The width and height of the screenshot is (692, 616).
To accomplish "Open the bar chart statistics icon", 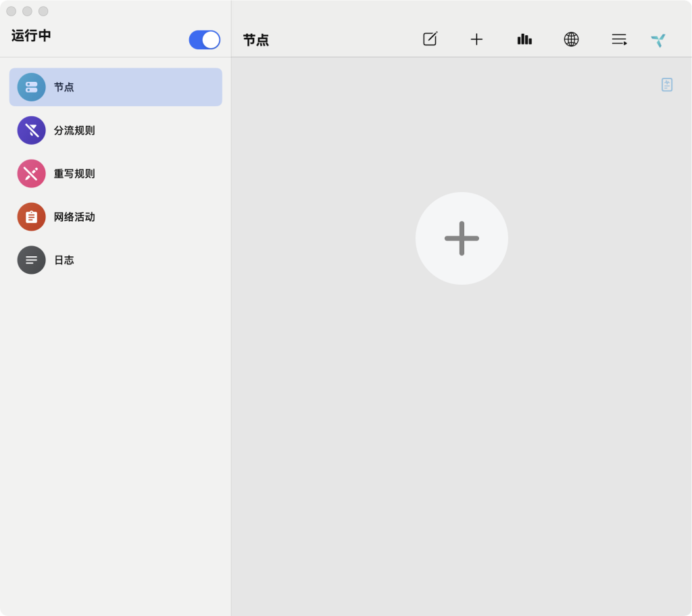I will coord(524,39).
